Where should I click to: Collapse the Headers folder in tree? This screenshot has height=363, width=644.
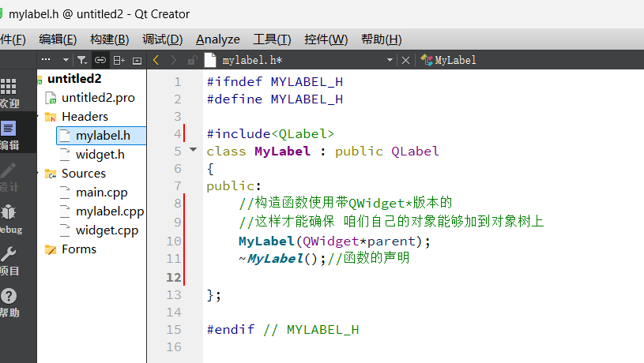(x=38, y=117)
